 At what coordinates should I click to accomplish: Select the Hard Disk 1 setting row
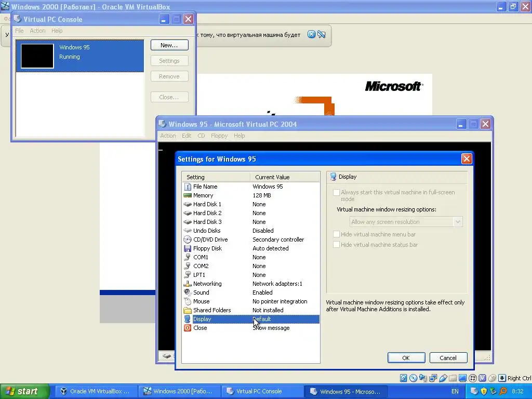pos(251,204)
